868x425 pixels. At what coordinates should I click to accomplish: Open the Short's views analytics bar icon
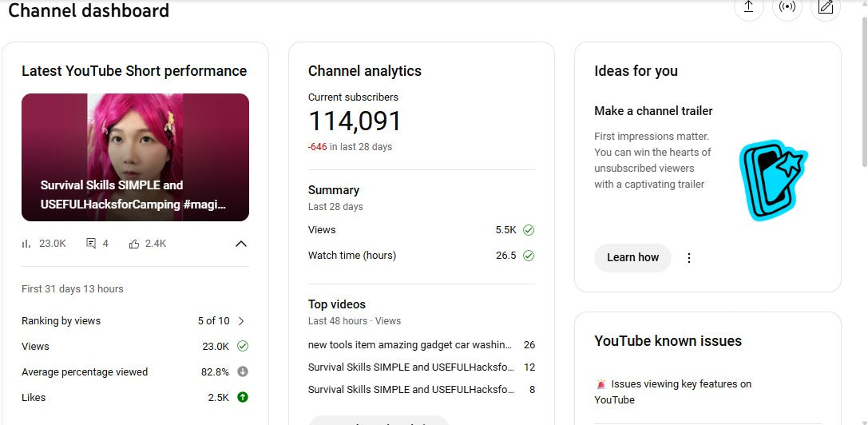coord(27,244)
